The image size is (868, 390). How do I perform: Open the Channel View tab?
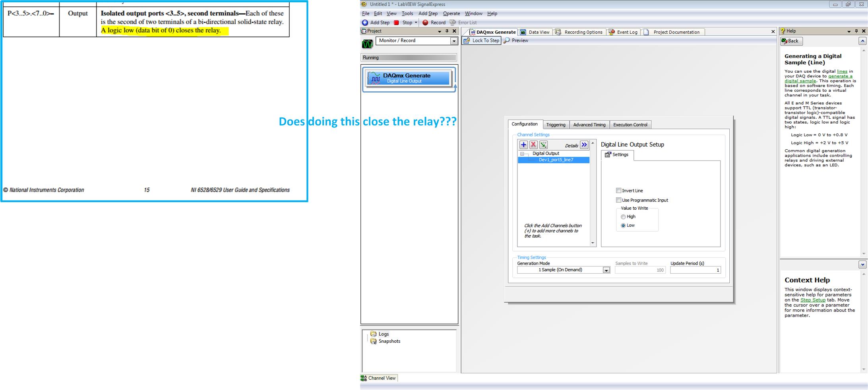(378, 378)
